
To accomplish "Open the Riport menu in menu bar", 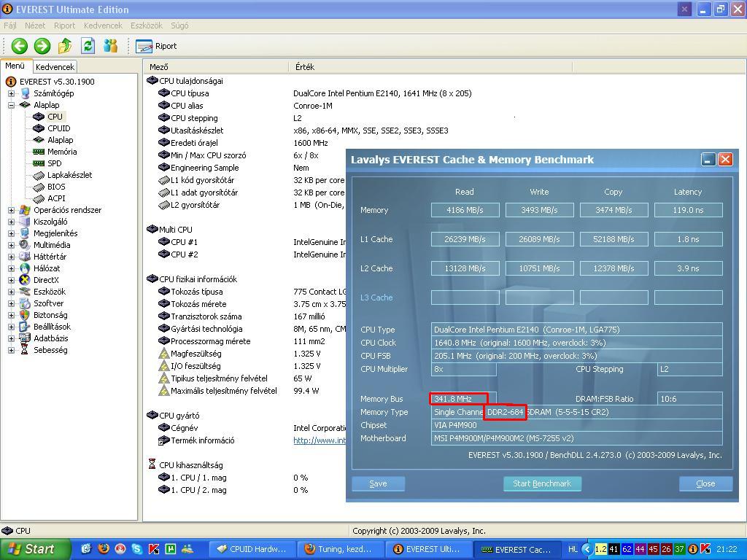I will pos(64,26).
